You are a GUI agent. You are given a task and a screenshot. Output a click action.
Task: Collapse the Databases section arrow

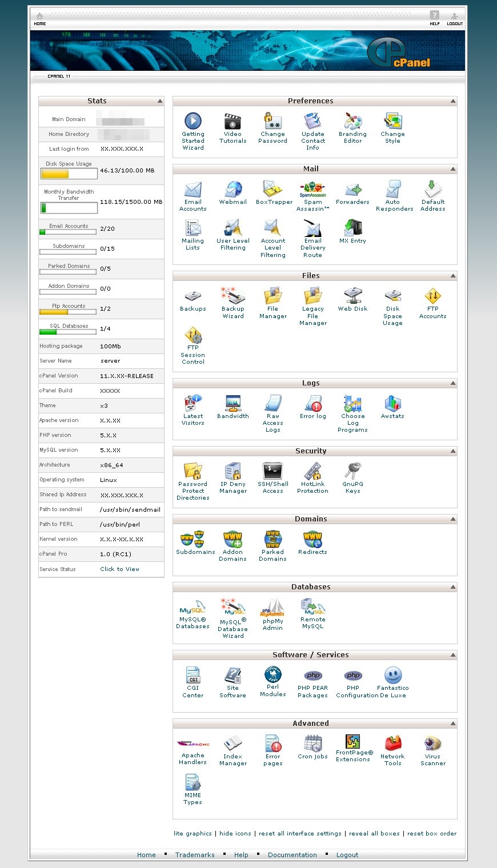click(x=453, y=587)
